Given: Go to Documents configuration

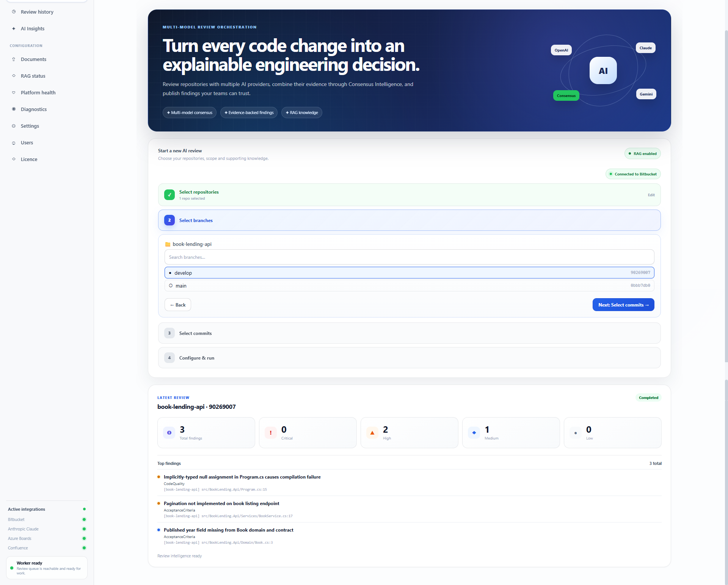Looking at the screenshot, I should [x=33, y=59].
